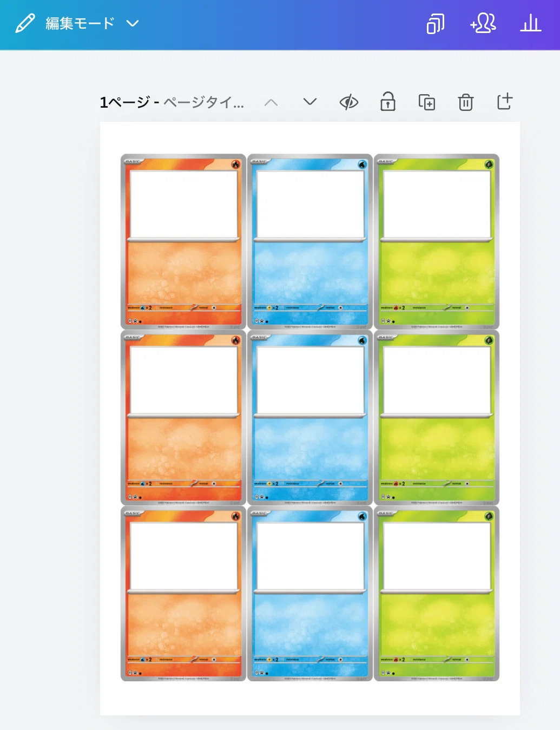Viewport: 560px width, 730px height.
Task: Add collaborators with the people plus icon
Action: 483,23
